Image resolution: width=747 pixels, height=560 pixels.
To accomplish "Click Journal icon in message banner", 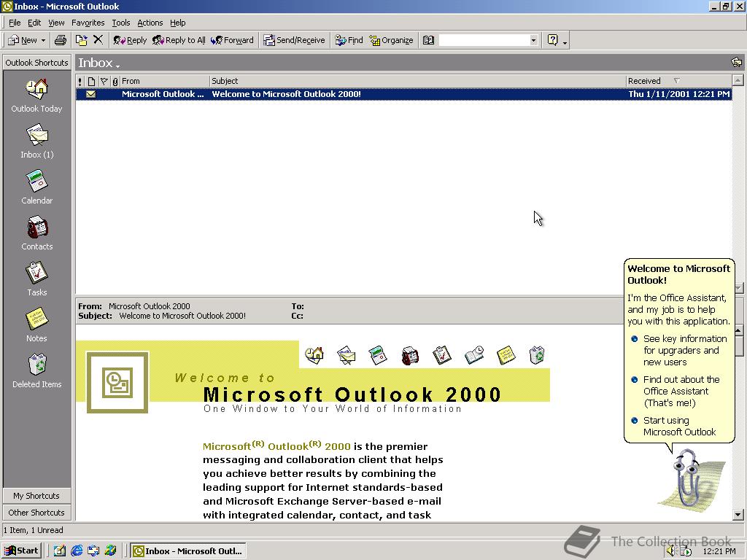I will 474,355.
